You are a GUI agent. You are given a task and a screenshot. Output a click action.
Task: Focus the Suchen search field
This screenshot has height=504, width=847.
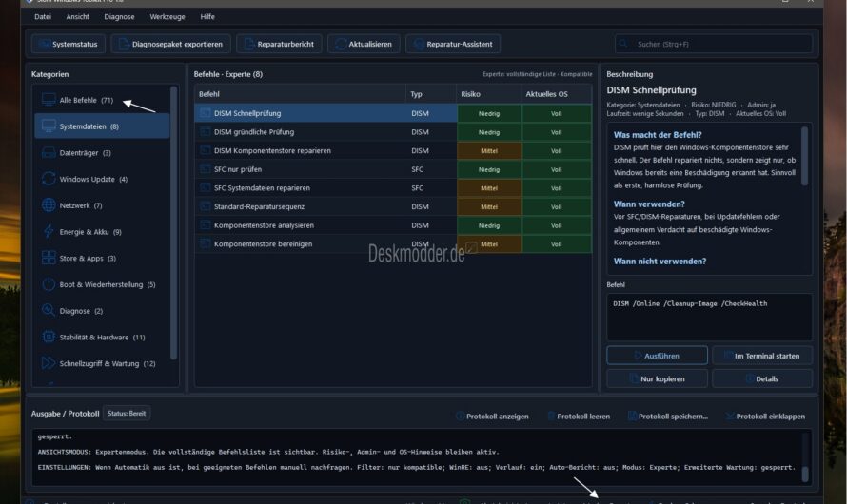[x=713, y=44]
